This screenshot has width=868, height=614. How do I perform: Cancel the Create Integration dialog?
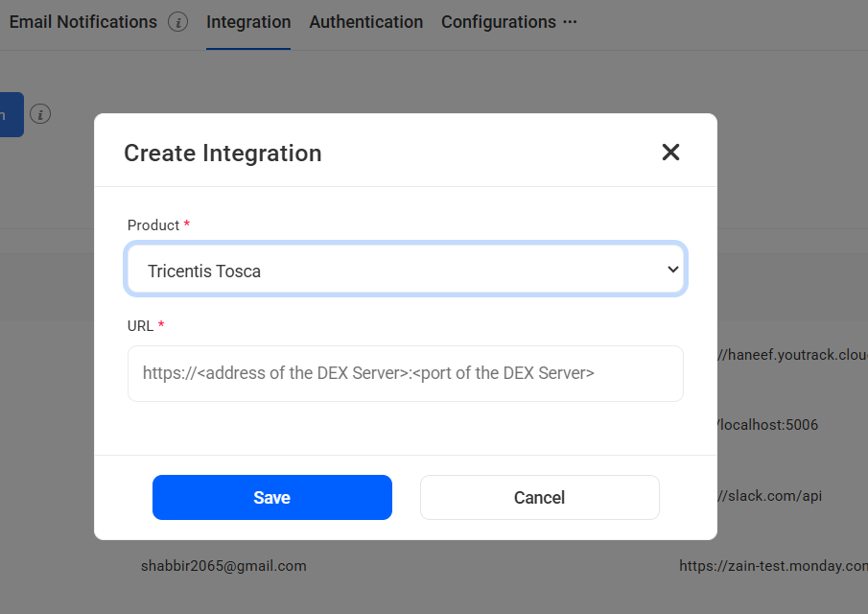[x=539, y=497]
